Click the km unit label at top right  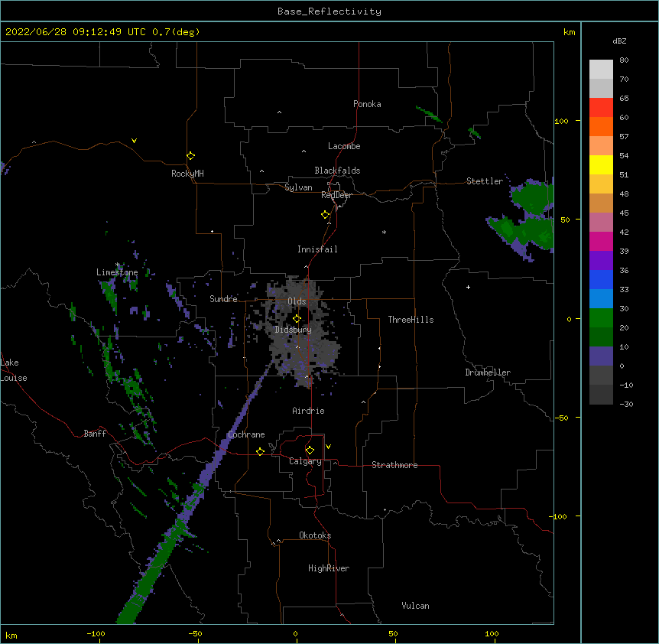(x=570, y=32)
